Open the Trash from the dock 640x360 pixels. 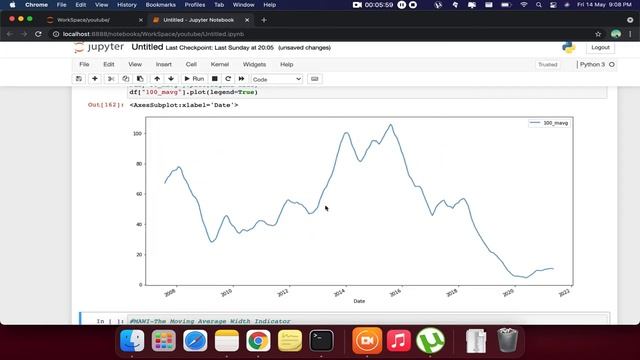[x=507, y=340]
